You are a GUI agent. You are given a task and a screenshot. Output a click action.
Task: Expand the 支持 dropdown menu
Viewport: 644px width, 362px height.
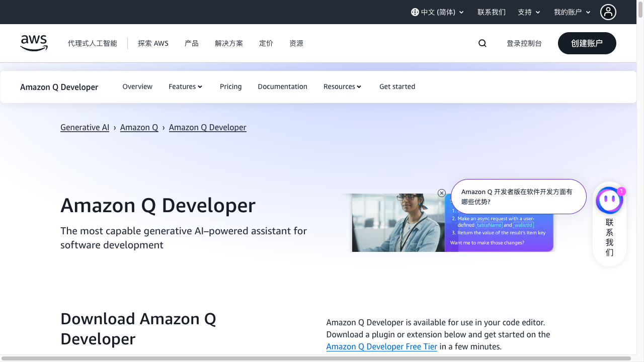[x=529, y=12]
